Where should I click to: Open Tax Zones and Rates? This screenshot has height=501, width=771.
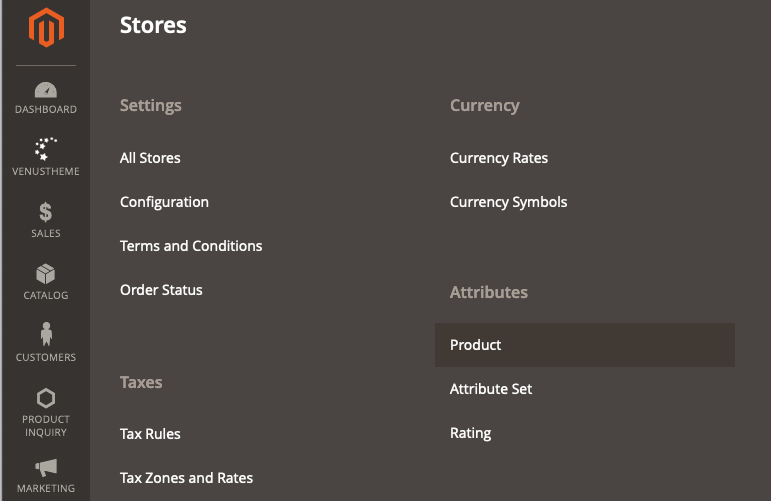186,478
